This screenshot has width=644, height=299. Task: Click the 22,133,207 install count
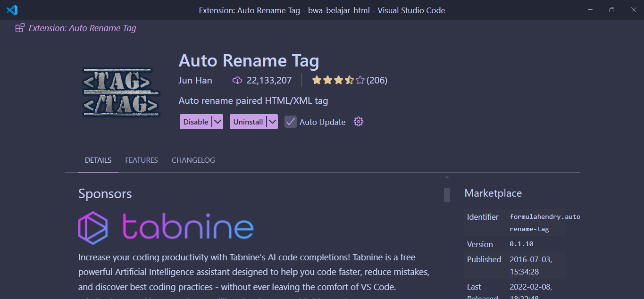[x=269, y=80]
